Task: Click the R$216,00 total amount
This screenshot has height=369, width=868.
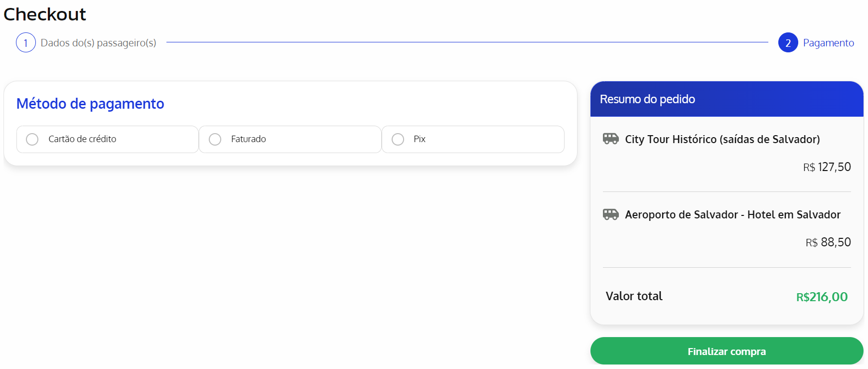Action: (x=822, y=297)
